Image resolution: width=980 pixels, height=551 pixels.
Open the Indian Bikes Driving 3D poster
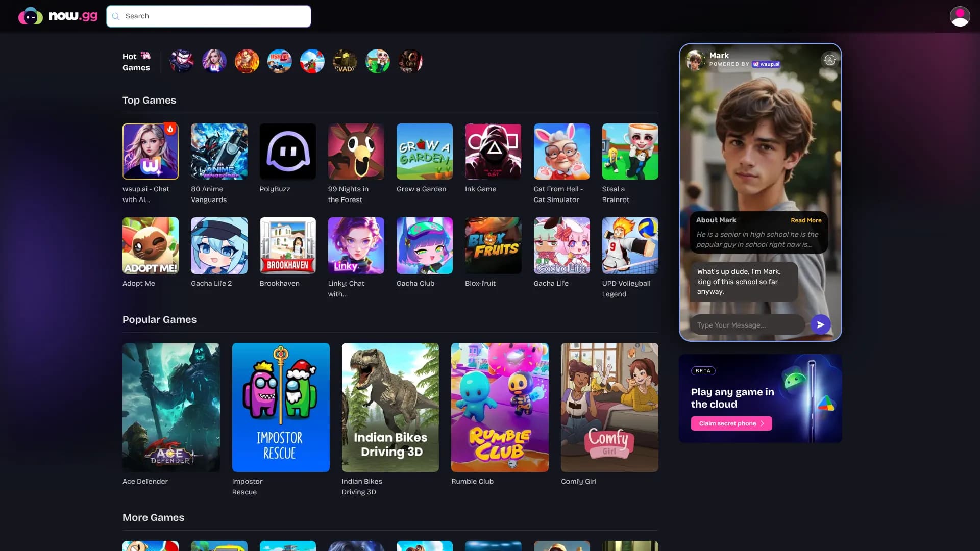tap(390, 407)
